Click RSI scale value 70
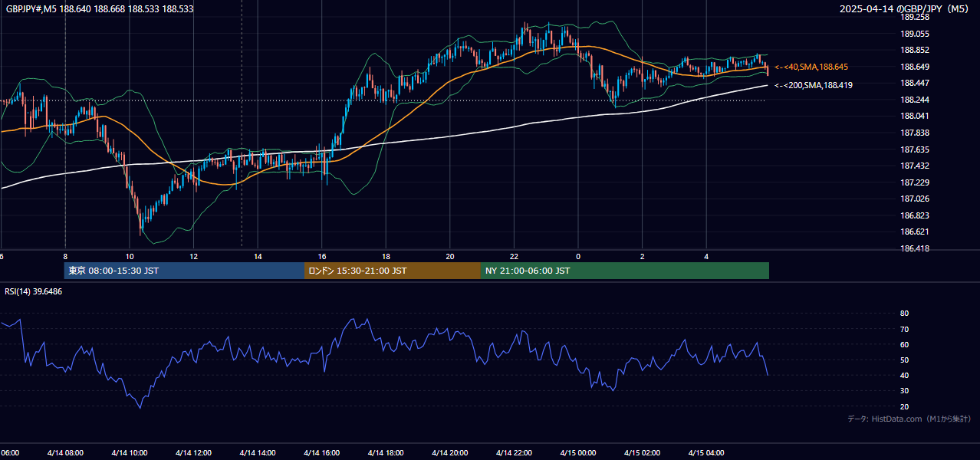Image resolution: width=980 pixels, height=460 pixels. 905,329
